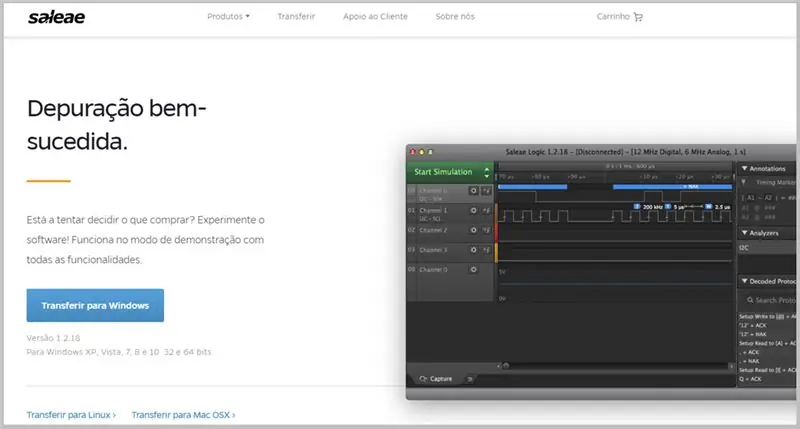
Task: Collapse the Decoded Protocols panel
Action: 744,281
